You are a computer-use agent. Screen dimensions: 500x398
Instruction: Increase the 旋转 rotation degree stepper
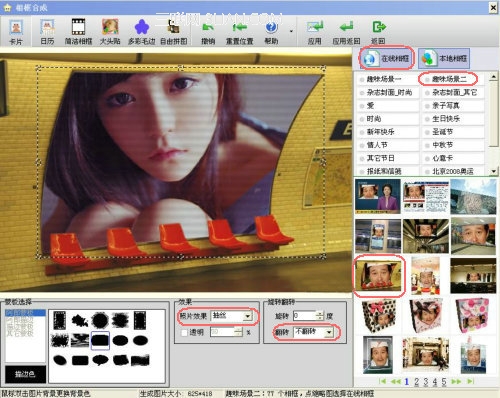click(x=320, y=313)
